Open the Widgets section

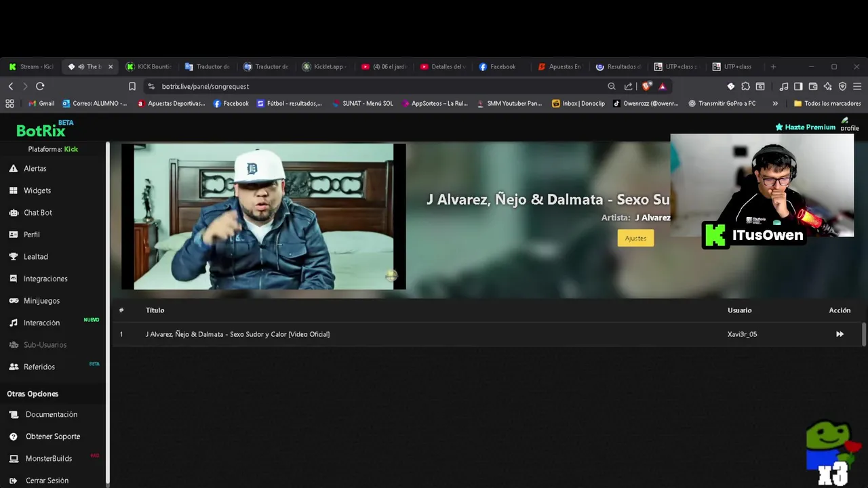click(x=37, y=190)
